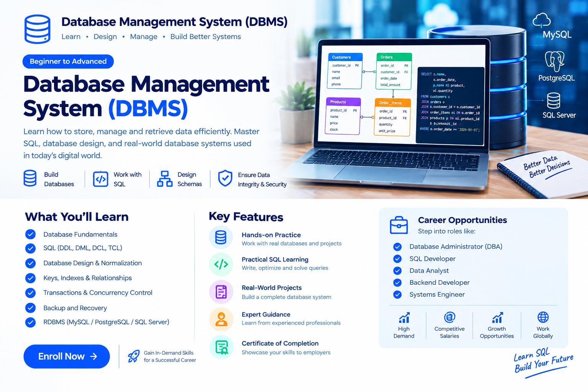Click the Work Globally globe icon
Image resolution: width=588 pixels, height=392 pixels.
point(543,317)
